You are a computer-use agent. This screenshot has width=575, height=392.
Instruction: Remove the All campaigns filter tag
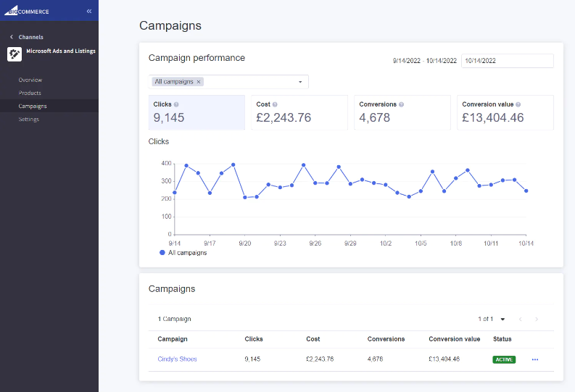199,82
